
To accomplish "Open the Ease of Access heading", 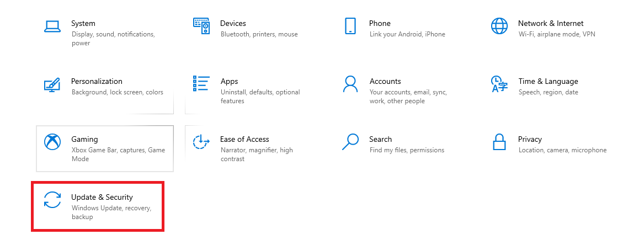I will tap(245, 139).
